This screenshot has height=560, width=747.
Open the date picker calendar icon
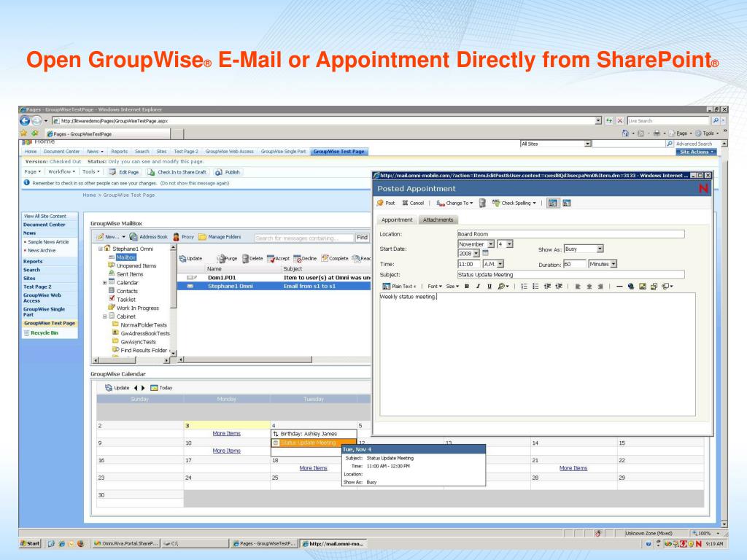(485, 253)
